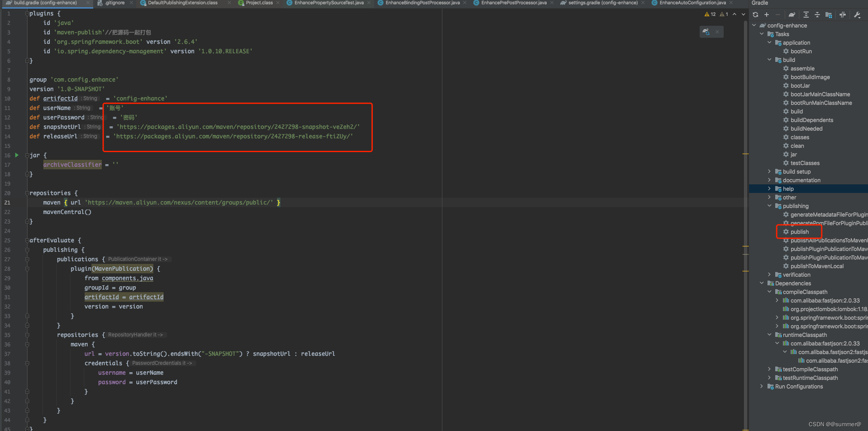Click the 'PublicationContainer it ->' inlay hint

point(137,259)
